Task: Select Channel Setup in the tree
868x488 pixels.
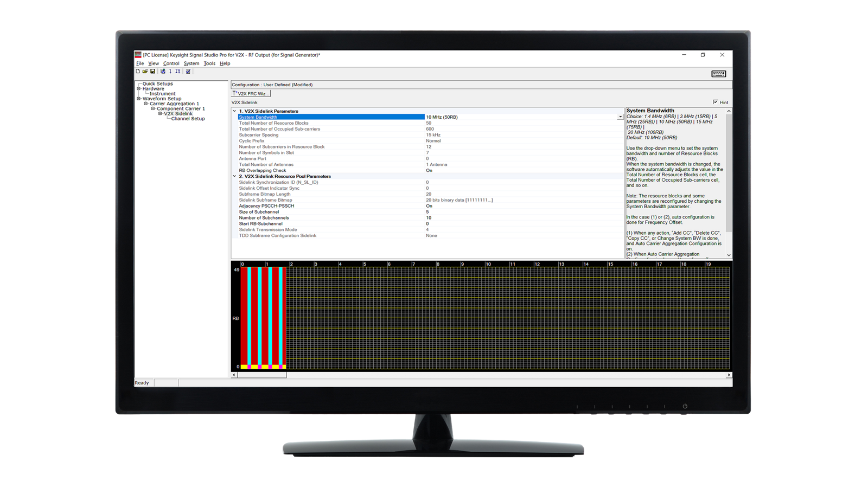Action: 188,119
